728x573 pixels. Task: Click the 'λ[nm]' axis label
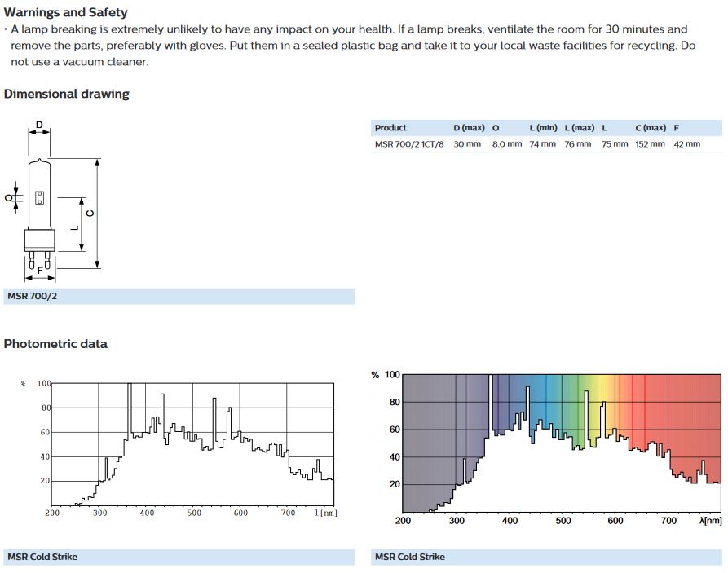pos(710,521)
